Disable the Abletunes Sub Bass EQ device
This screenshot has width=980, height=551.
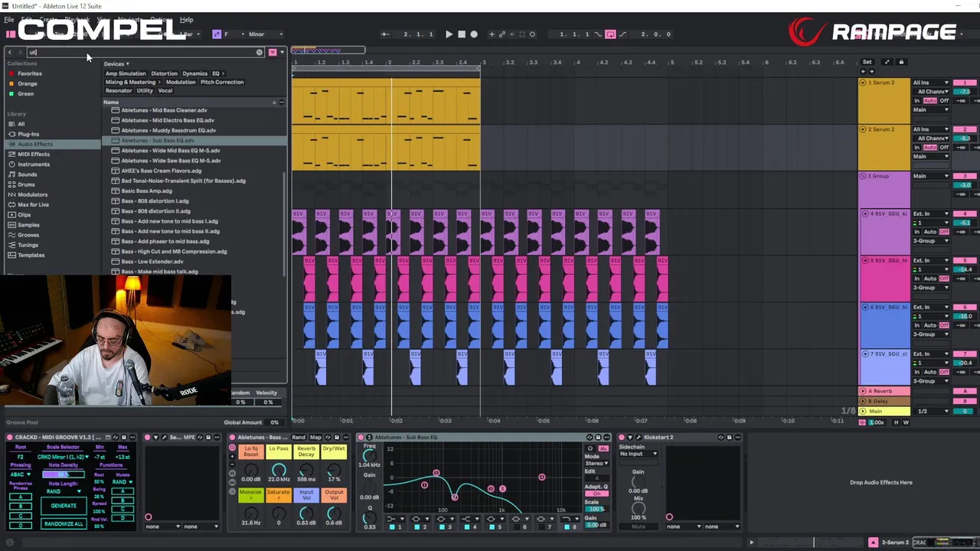pyautogui.click(x=361, y=438)
